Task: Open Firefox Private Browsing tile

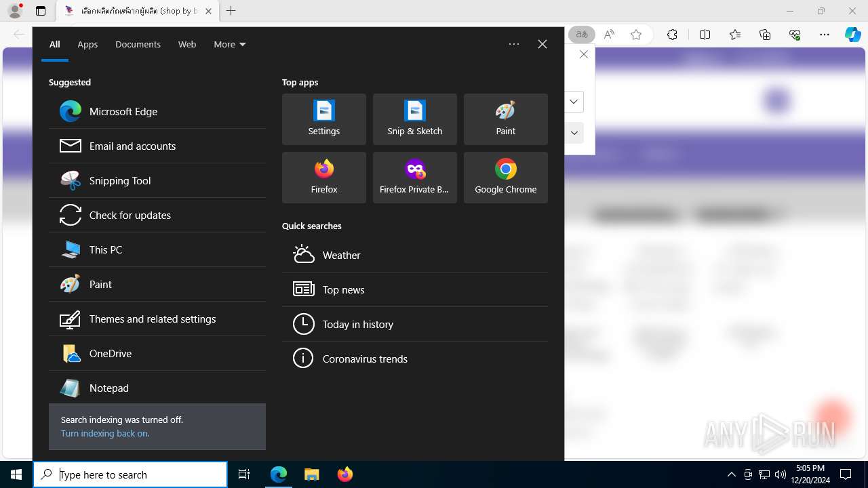Action: coord(415,178)
